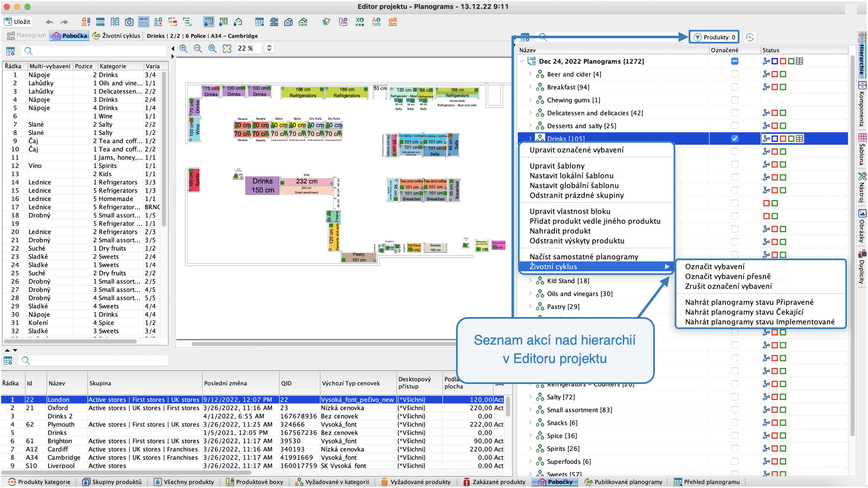Viewport: 868px width, 488px height.
Task: Switch to the Pobočka view
Action: [x=70, y=36]
